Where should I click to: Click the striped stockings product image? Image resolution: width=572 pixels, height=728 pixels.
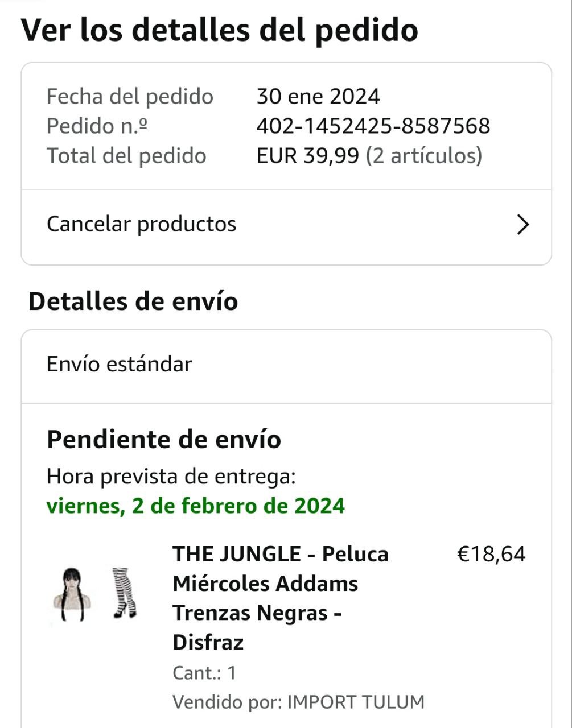pyautogui.click(x=124, y=593)
